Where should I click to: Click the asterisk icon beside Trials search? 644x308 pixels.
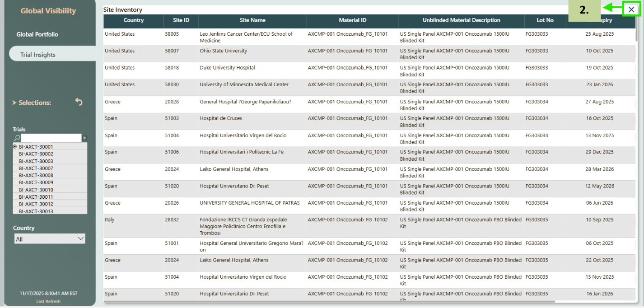84,138
